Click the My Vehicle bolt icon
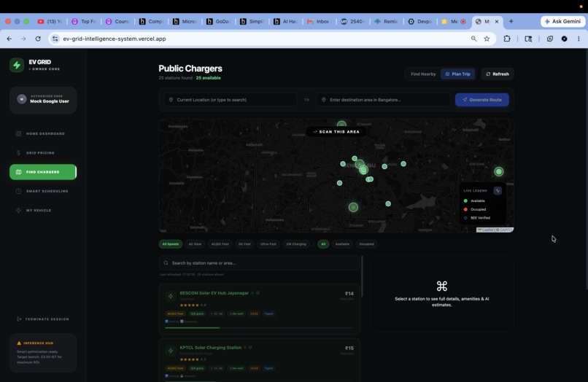The height and width of the screenshot is (382, 588). pyautogui.click(x=18, y=210)
